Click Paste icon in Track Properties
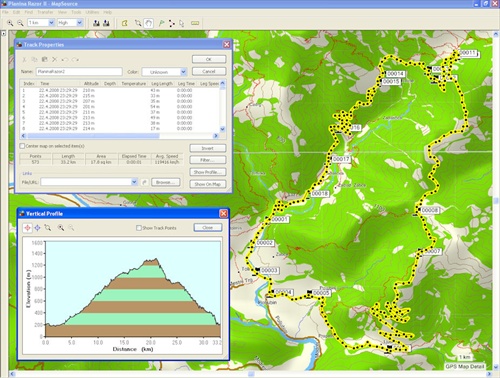The width and height of the screenshot is (500, 378). [44, 59]
